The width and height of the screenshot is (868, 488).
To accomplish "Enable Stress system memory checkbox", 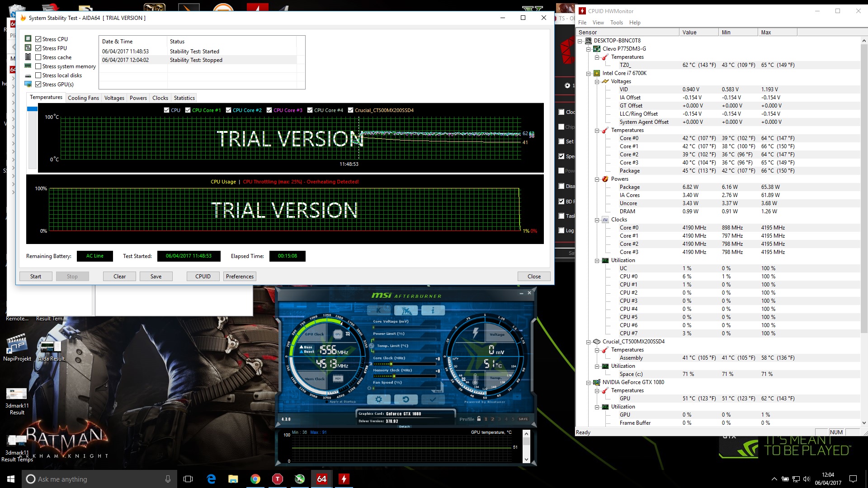I will tap(38, 66).
